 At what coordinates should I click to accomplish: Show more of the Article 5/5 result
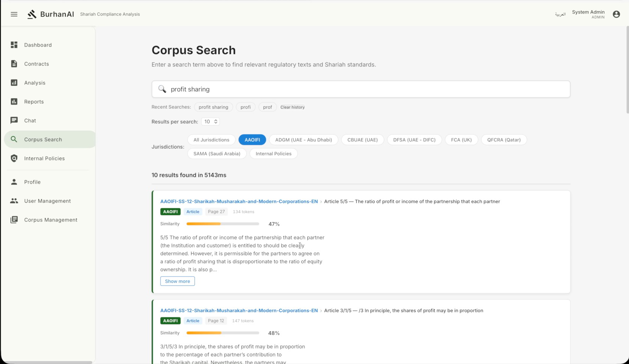[x=177, y=281]
